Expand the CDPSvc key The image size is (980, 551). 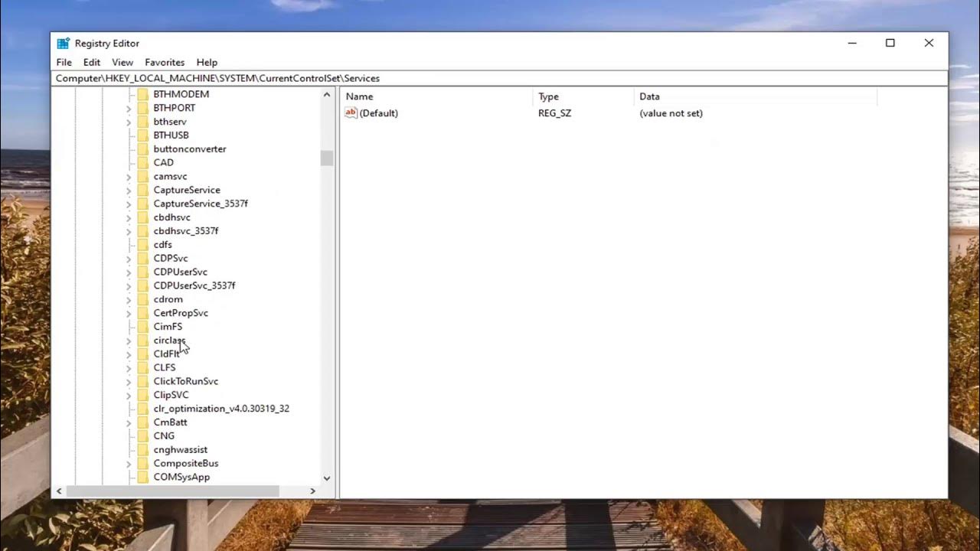(x=129, y=259)
